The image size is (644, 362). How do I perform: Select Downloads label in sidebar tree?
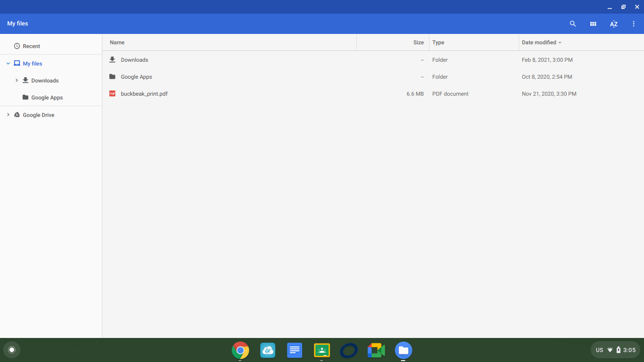tap(45, 81)
